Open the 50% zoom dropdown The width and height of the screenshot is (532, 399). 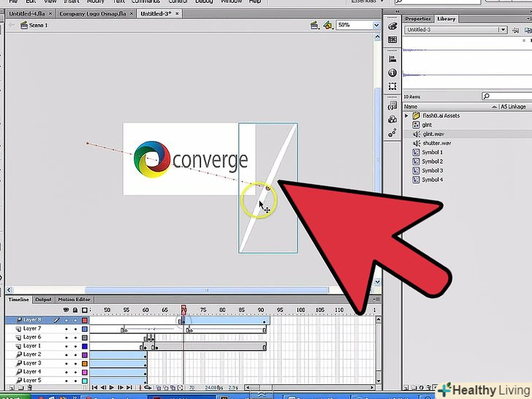(x=376, y=25)
